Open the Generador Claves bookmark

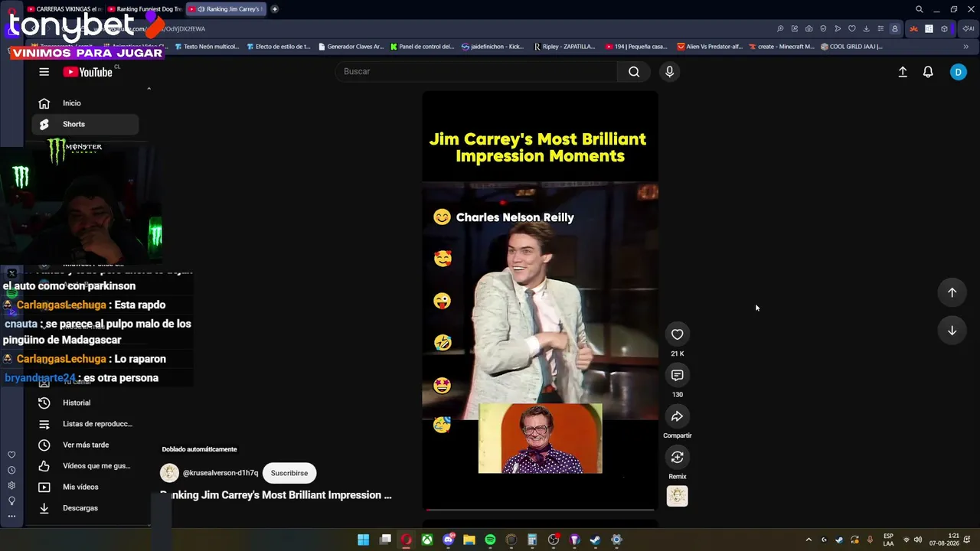click(x=351, y=47)
